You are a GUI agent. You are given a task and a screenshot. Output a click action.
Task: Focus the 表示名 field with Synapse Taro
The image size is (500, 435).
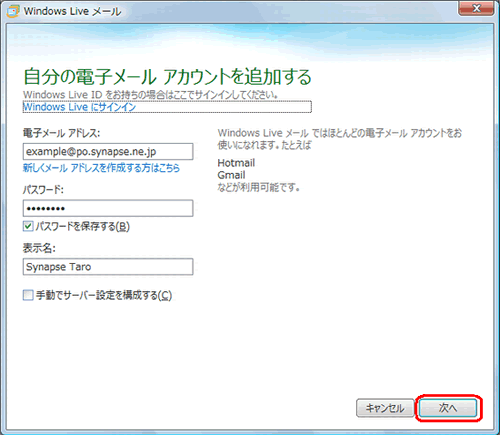[108, 267]
